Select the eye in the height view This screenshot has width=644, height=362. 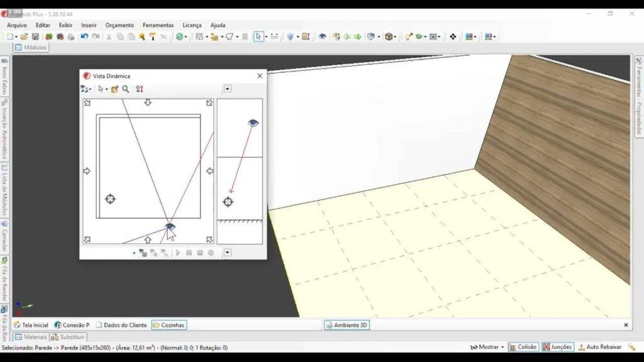point(253,123)
